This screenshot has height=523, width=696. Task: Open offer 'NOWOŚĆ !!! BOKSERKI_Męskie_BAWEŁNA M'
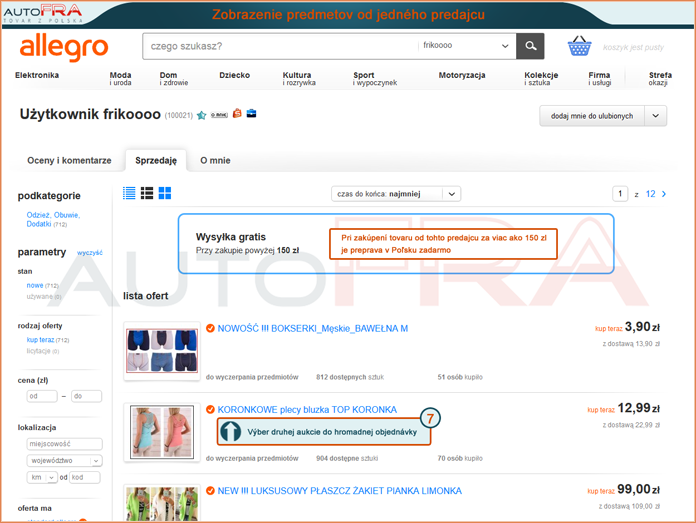312,329
